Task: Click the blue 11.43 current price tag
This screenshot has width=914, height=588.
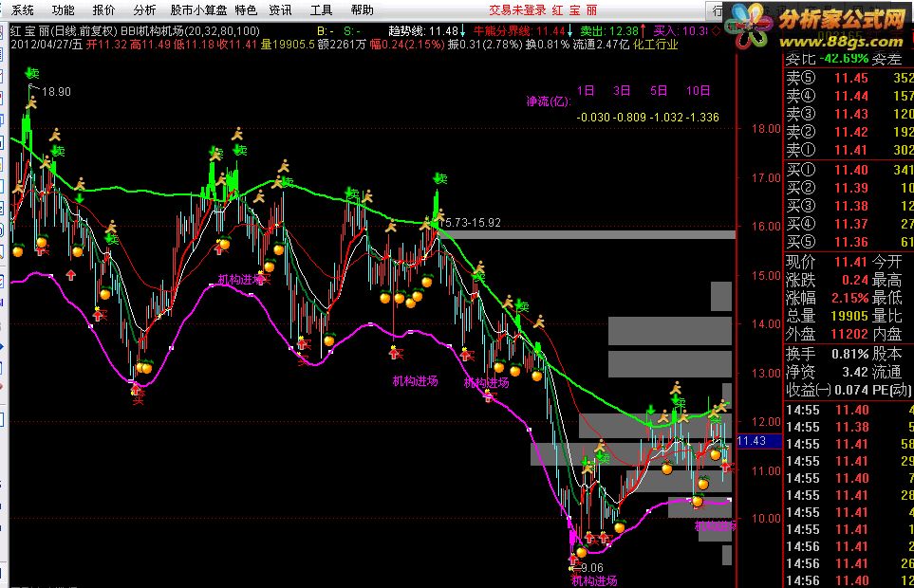Action: [759, 441]
